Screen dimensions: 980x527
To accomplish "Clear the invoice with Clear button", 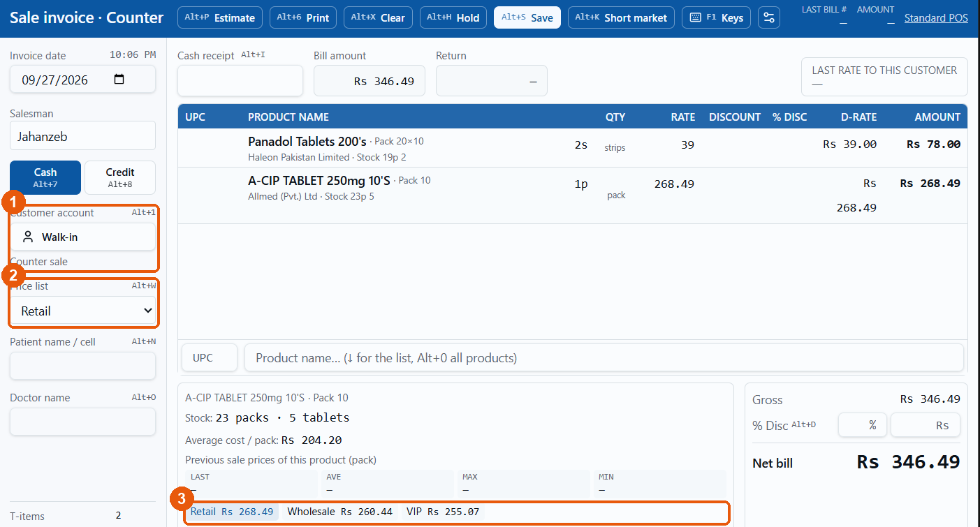I will coord(378,17).
